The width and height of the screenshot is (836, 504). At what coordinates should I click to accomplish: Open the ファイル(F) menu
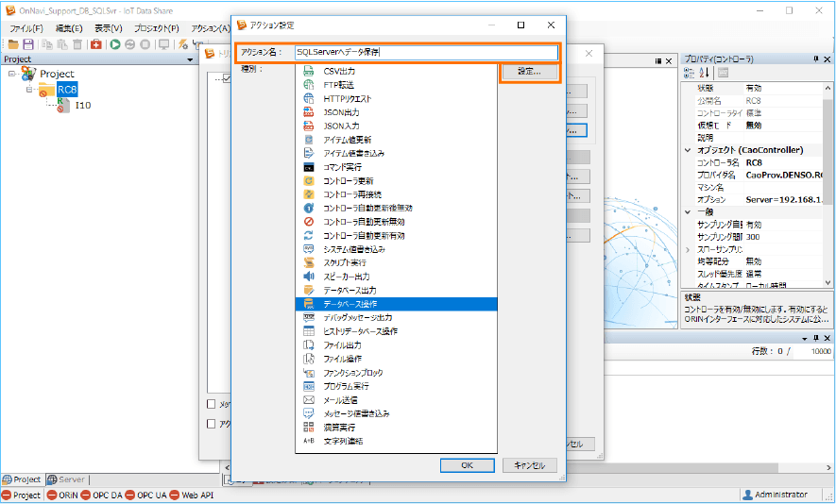click(x=26, y=28)
